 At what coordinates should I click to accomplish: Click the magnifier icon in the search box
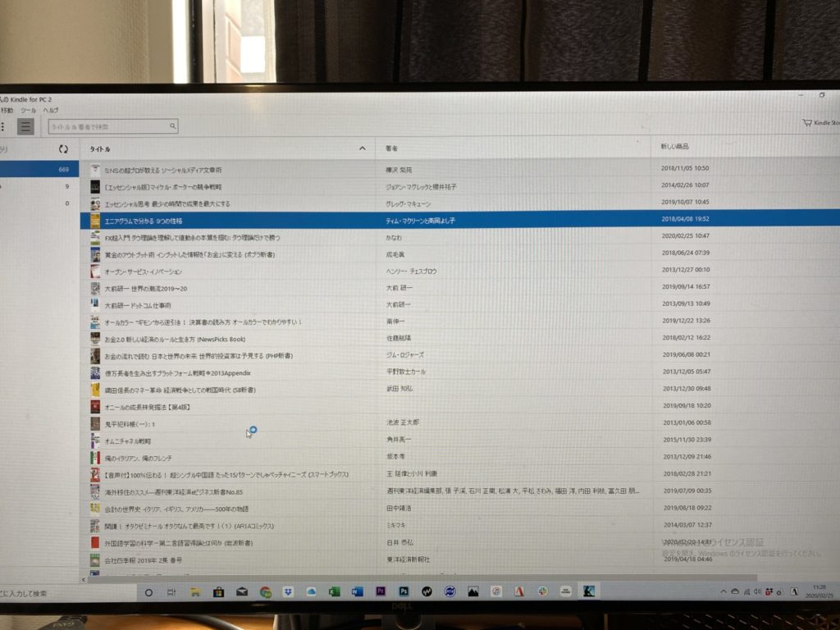172,126
